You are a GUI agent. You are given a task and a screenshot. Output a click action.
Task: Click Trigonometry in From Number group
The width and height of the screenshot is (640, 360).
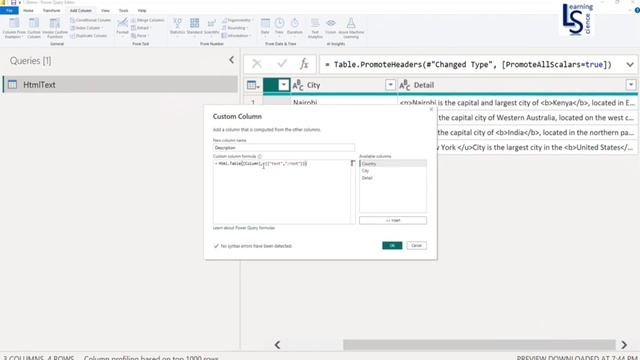pyautogui.click(x=238, y=20)
